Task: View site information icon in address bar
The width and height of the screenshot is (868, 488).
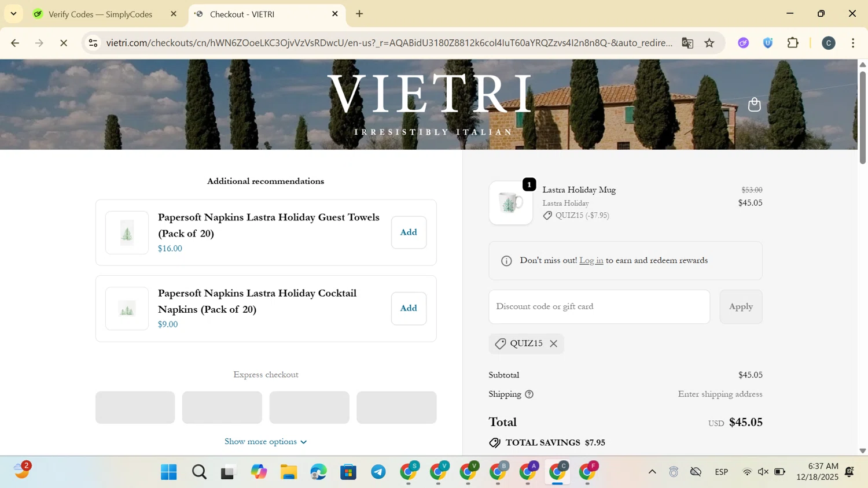Action: [x=93, y=43]
